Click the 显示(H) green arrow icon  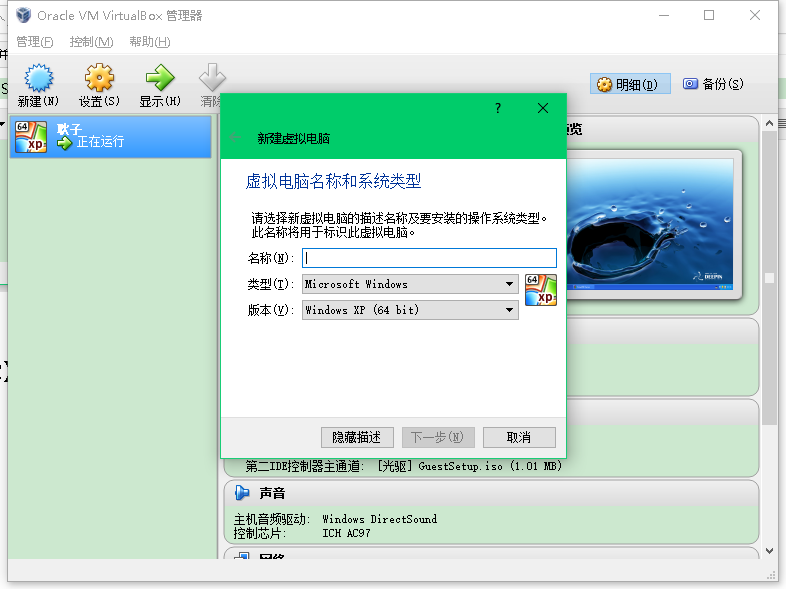click(x=160, y=78)
